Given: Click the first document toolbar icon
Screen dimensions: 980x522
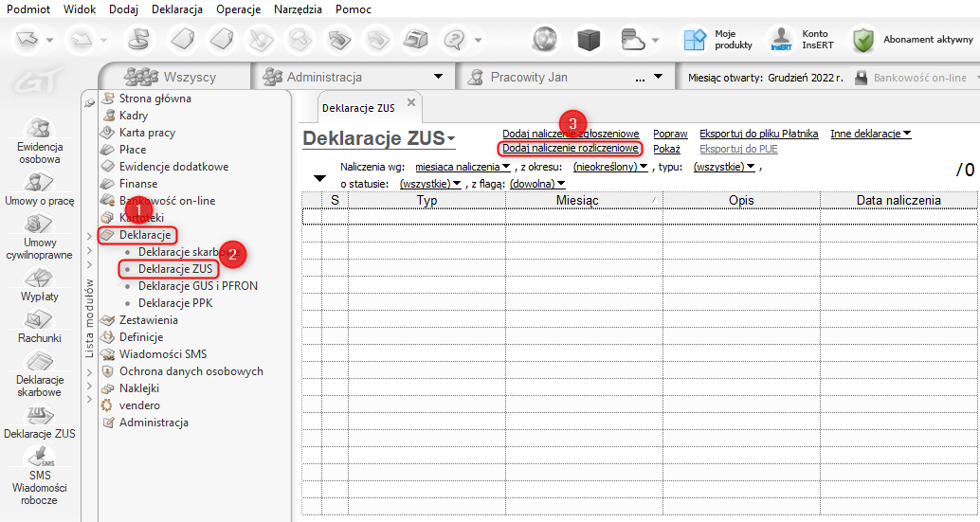Looking at the screenshot, I should pyautogui.click(x=183, y=40).
